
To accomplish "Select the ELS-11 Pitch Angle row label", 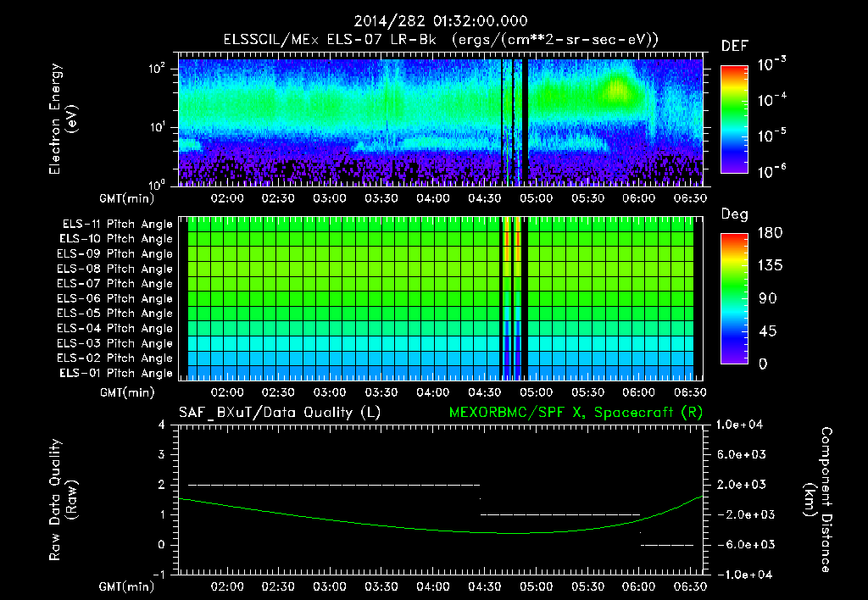I will pyautogui.click(x=117, y=225).
